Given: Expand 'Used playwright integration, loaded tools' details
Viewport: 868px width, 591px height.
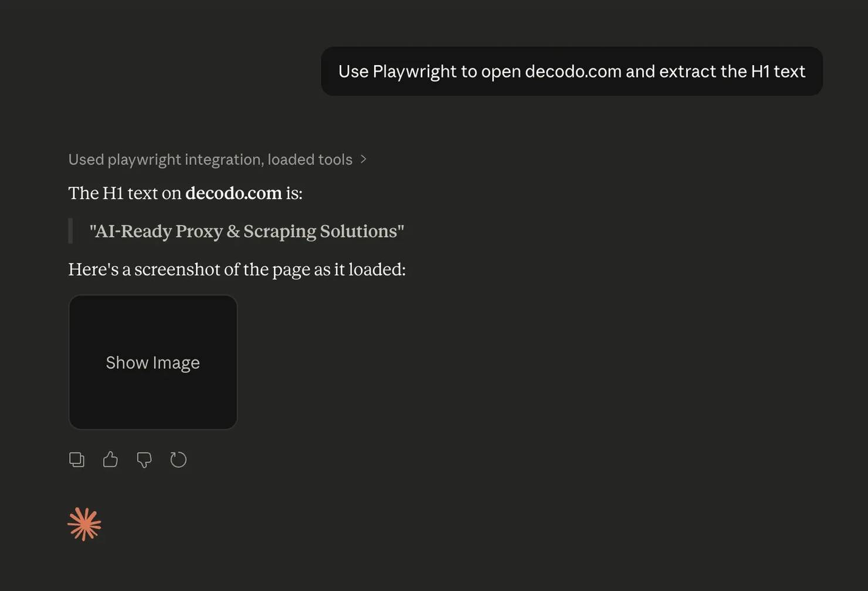Looking at the screenshot, I should (210, 159).
